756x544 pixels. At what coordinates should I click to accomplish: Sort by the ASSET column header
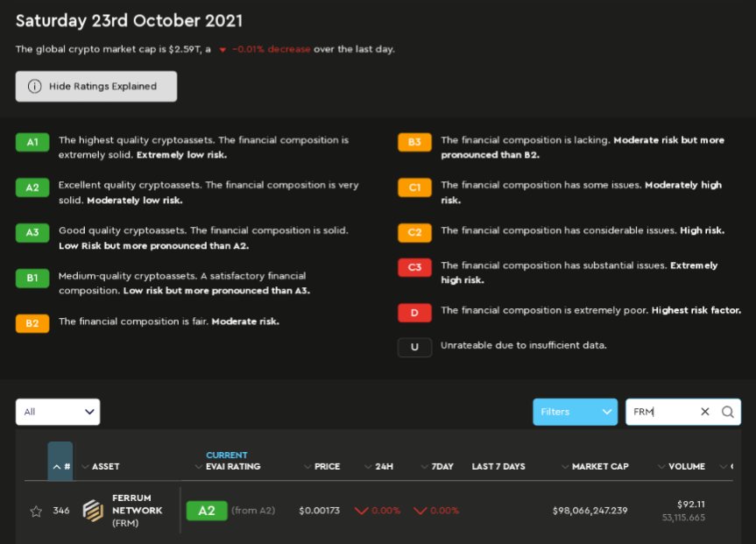[101, 466]
